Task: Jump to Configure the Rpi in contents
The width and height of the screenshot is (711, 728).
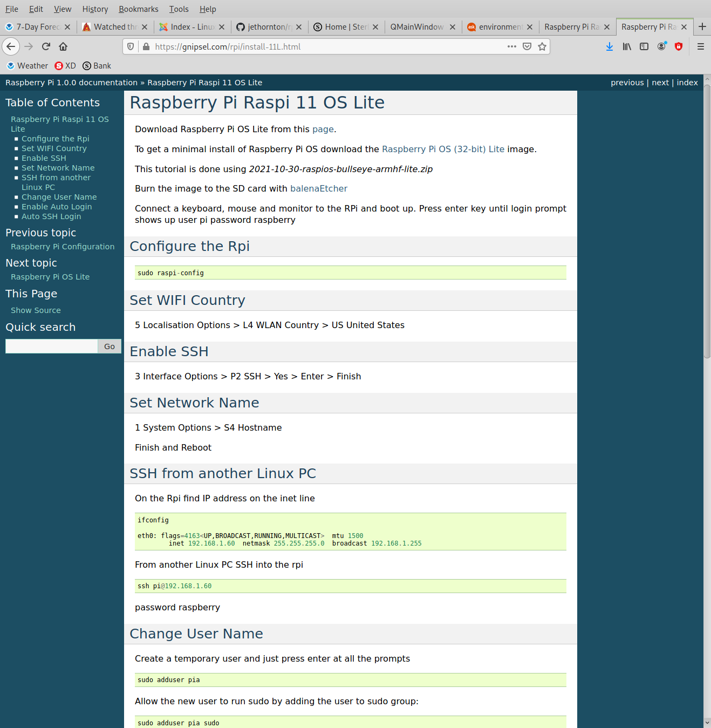Action: tap(56, 139)
